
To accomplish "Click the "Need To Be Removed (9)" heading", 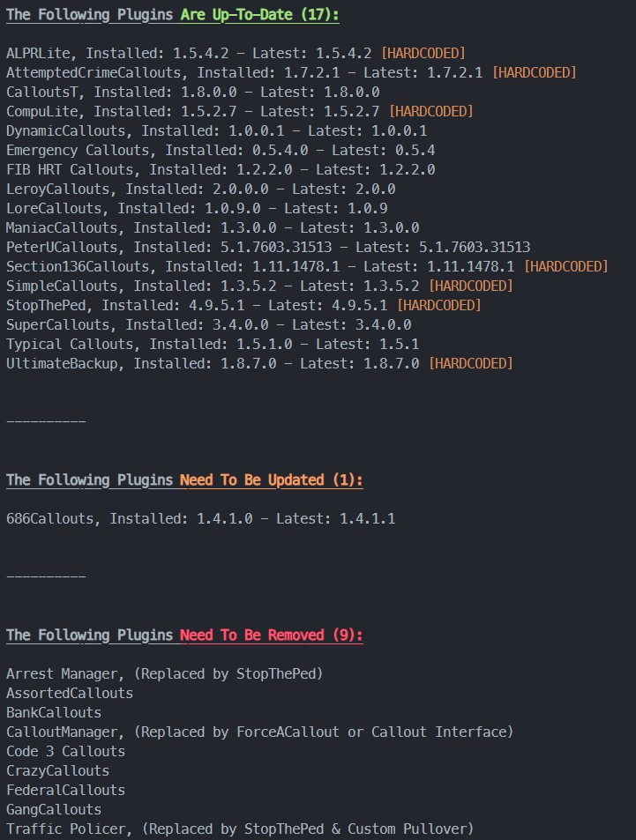I will [271, 636].
